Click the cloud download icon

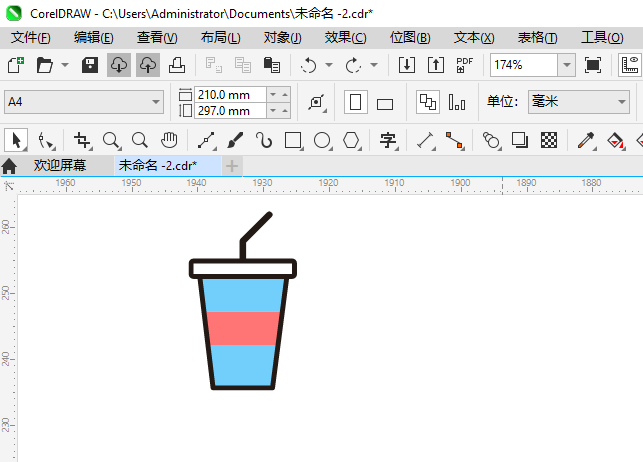point(119,65)
